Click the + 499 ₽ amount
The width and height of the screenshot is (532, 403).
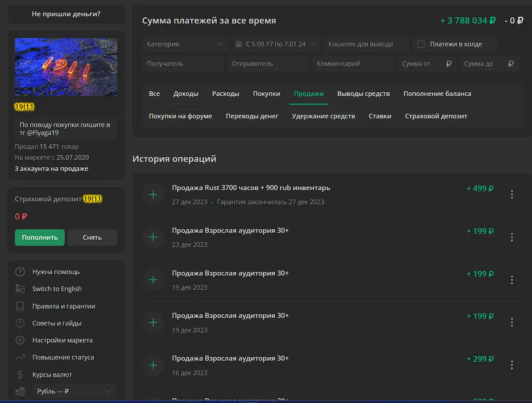[480, 188]
